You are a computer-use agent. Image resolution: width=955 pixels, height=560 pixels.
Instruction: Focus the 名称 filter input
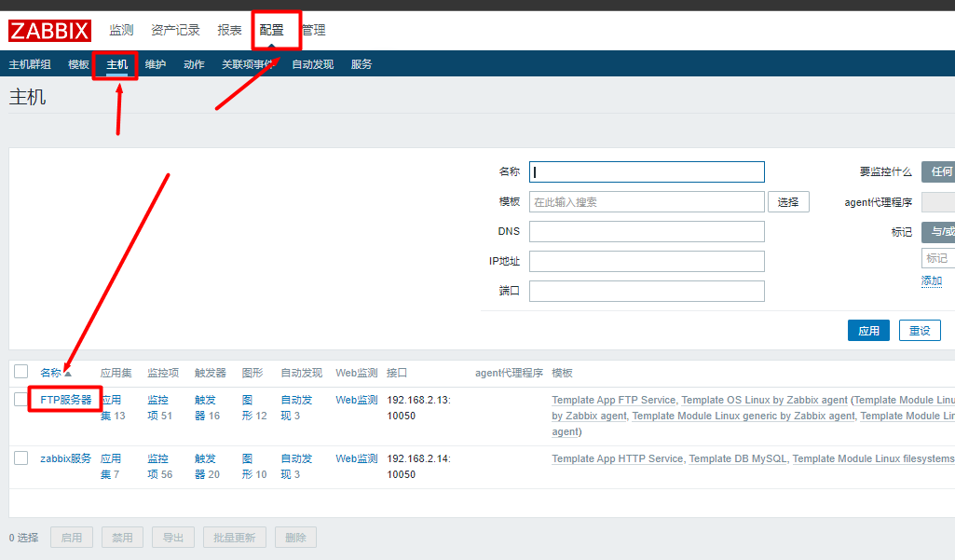click(647, 171)
